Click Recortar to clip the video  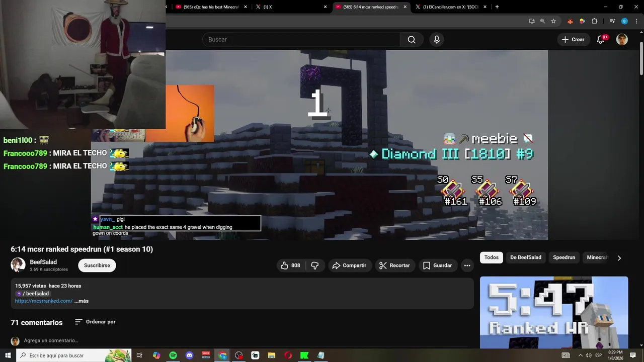point(395,265)
